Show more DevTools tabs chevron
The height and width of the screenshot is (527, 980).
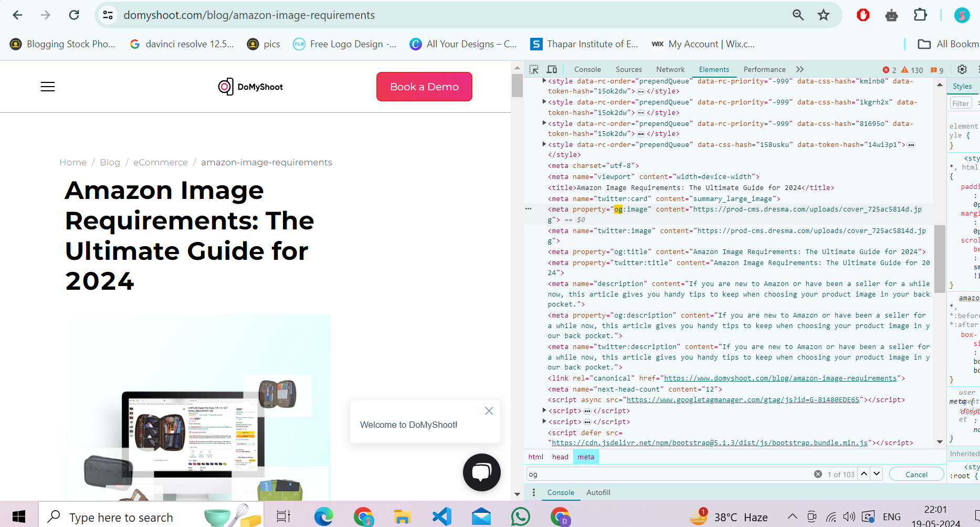click(x=799, y=69)
